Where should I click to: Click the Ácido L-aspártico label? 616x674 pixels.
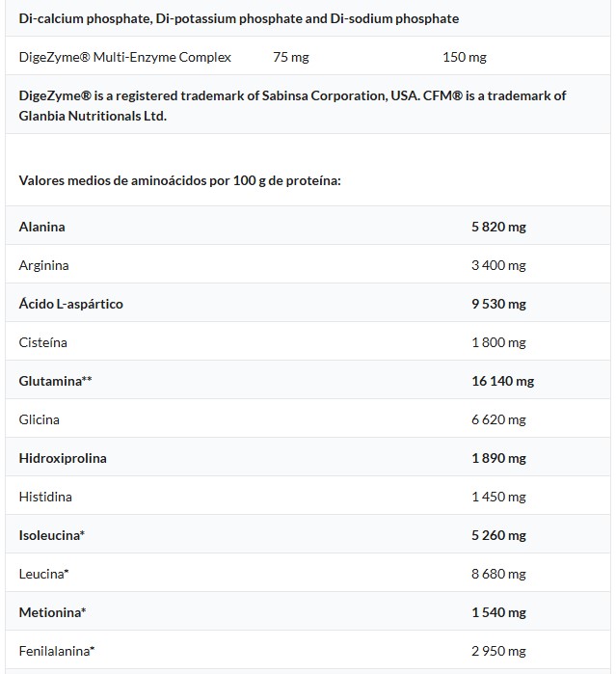pos(71,304)
